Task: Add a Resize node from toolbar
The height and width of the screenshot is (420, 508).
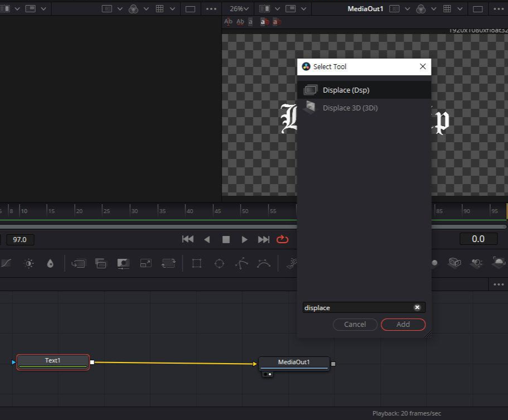Action: [x=146, y=263]
